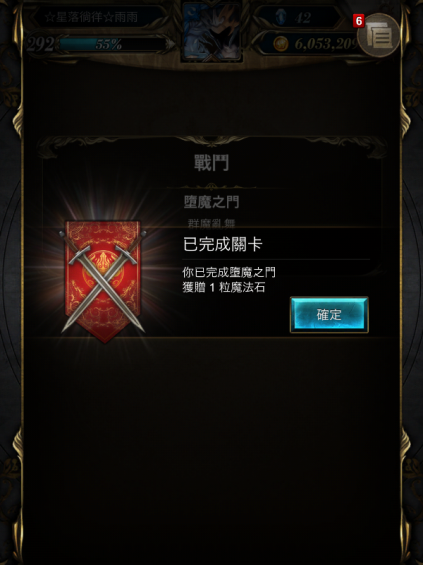
Task: Click the experience bar showing 55%
Action: [112, 44]
